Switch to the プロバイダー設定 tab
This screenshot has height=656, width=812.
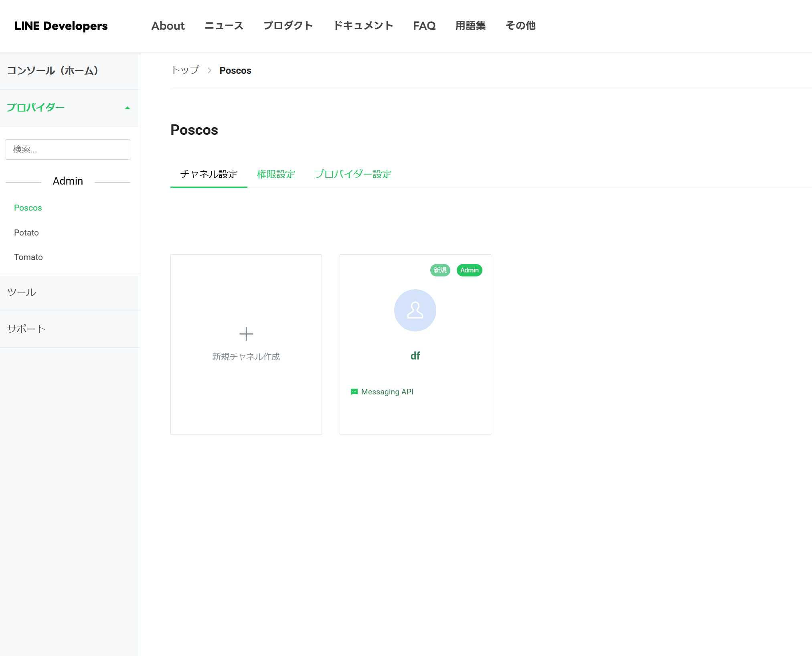[x=353, y=174]
